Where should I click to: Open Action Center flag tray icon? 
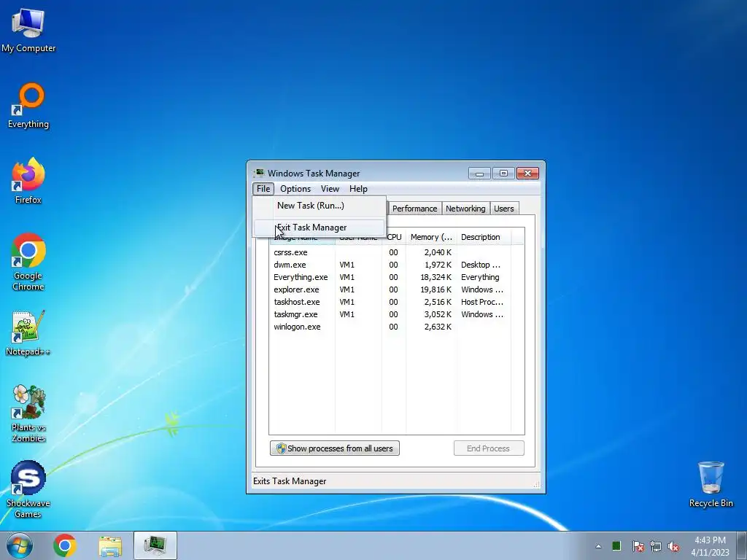[x=638, y=546]
